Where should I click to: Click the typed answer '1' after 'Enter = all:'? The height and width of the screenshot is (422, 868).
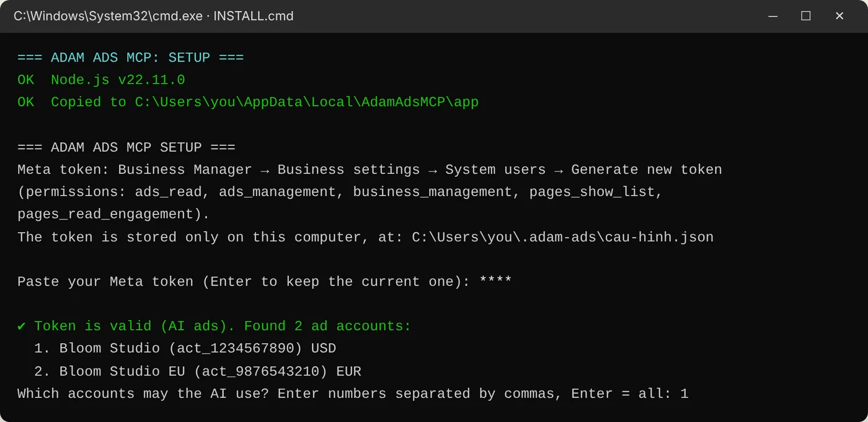pyautogui.click(x=684, y=394)
